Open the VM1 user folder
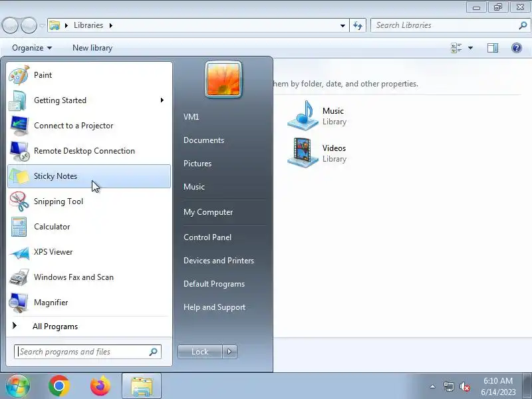 pyautogui.click(x=191, y=117)
